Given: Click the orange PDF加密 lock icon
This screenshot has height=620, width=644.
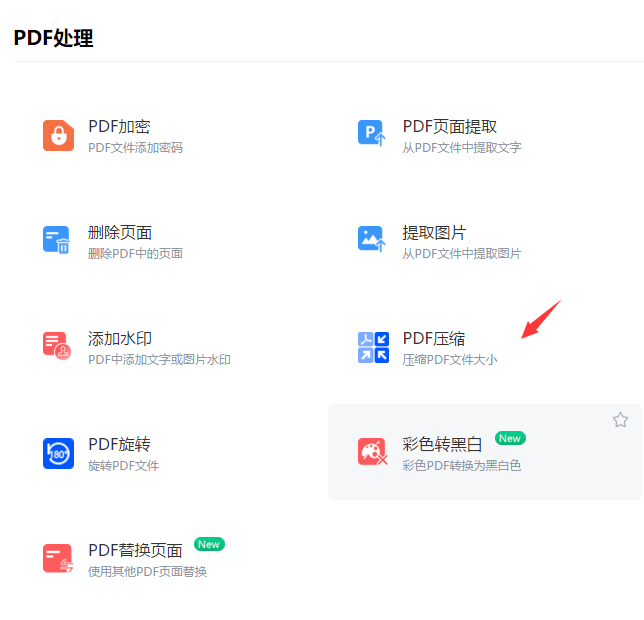Looking at the screenshot, I should (x=58, y=135).
